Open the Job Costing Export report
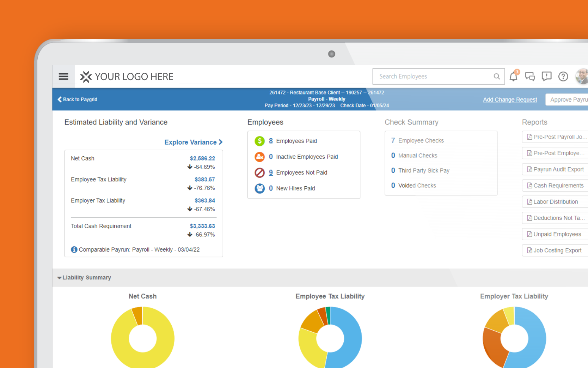 point(555,251)
